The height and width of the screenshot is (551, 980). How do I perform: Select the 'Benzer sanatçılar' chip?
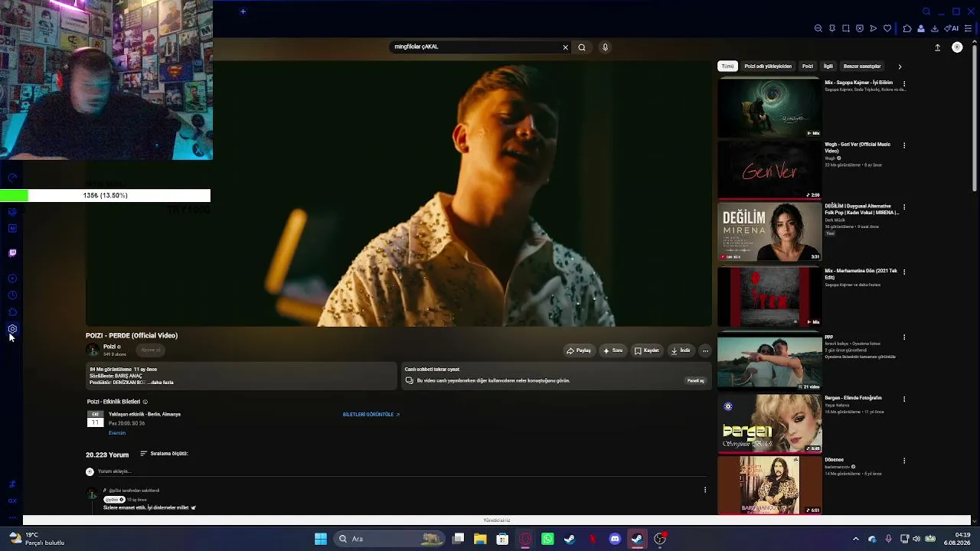click(862, 67)
